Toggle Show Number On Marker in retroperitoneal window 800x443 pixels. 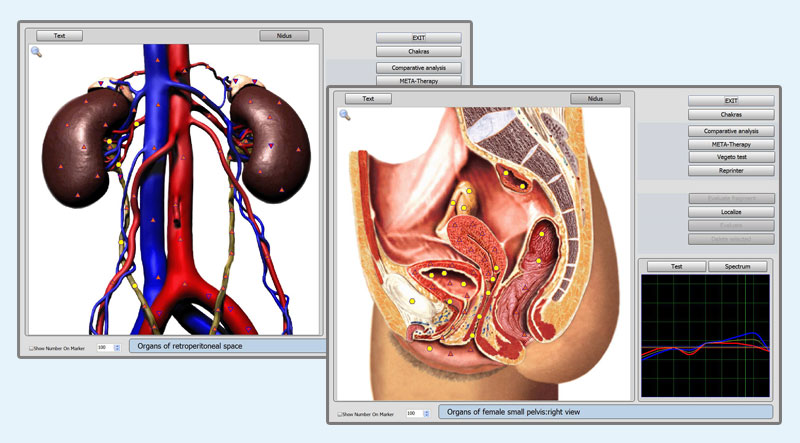(x=31, y=348)
